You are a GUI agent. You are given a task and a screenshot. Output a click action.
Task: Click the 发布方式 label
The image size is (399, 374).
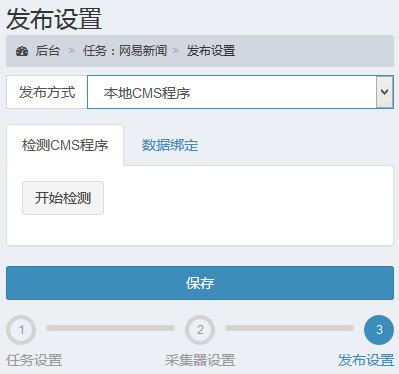pos(47,92)
